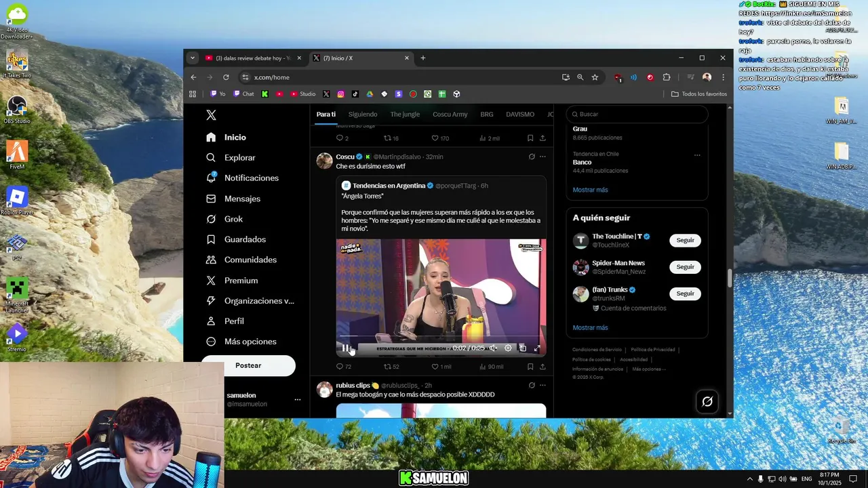Open OBS Studio desktop icon

tap(17, 110)
